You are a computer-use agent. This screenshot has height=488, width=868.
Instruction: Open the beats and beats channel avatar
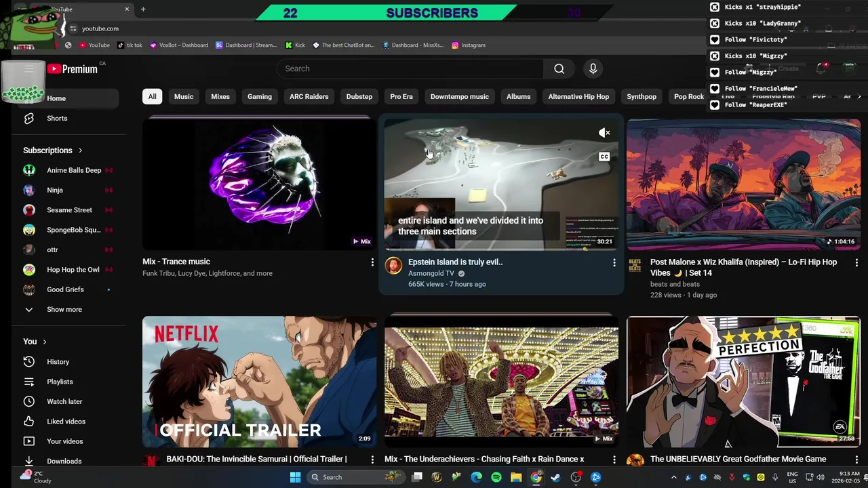pyautogui.click(x=635, y=265)
